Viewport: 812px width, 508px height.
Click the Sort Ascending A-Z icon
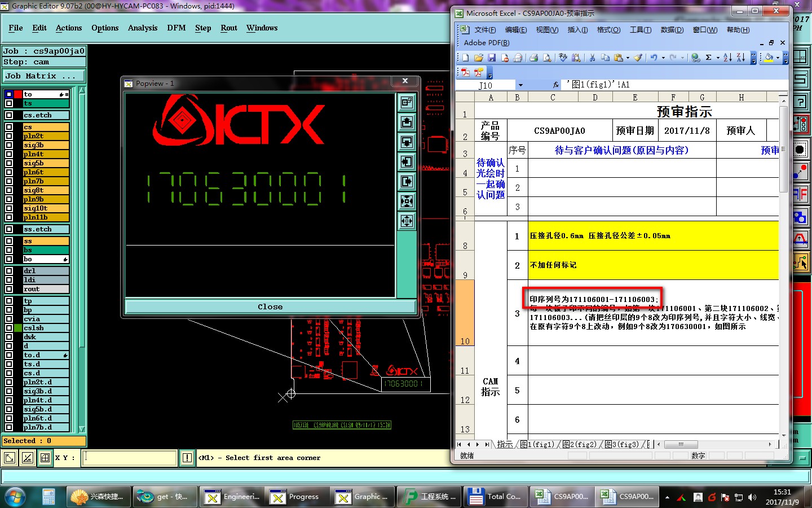[x=727, y=58]
